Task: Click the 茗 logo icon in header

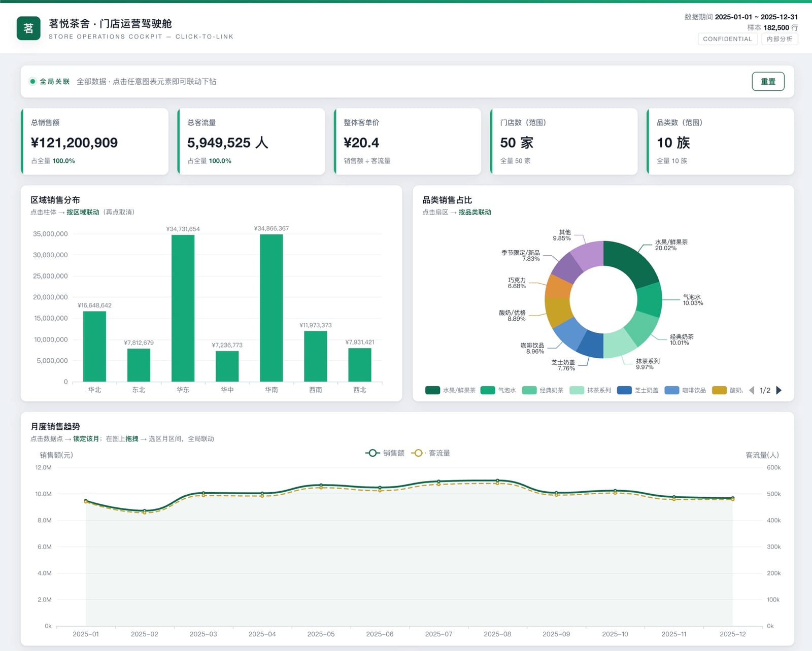Action: pyautogui.click(x=28, y=28)
